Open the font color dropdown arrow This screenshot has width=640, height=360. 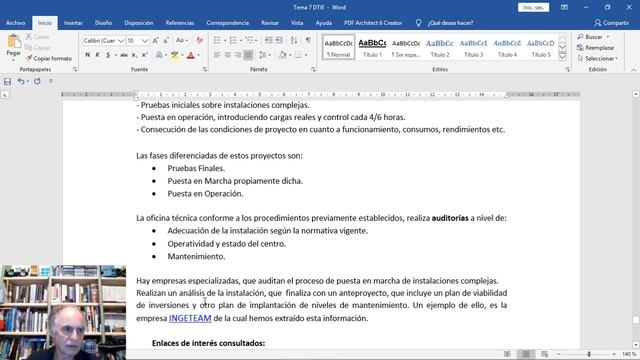(x=198, y=55)
